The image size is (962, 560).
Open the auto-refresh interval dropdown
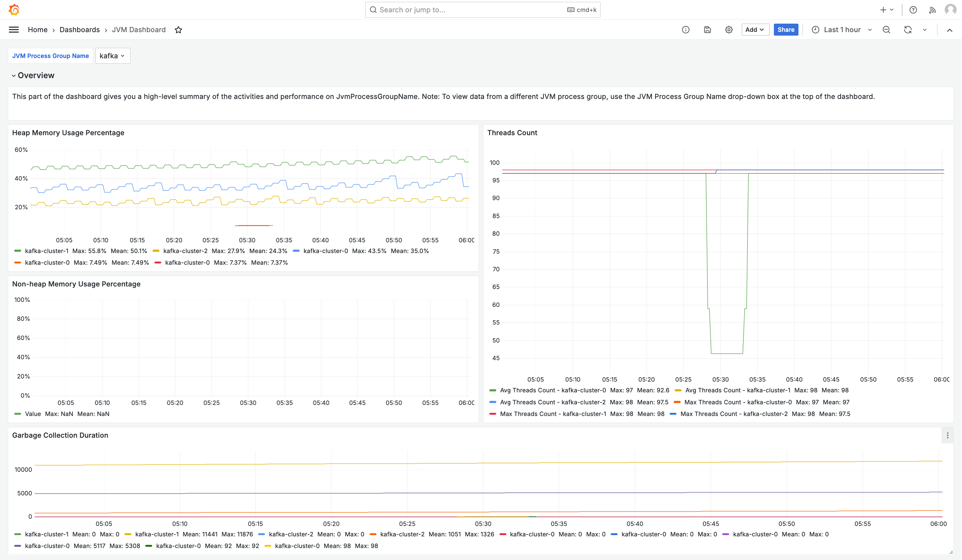[x=925, y=29]
